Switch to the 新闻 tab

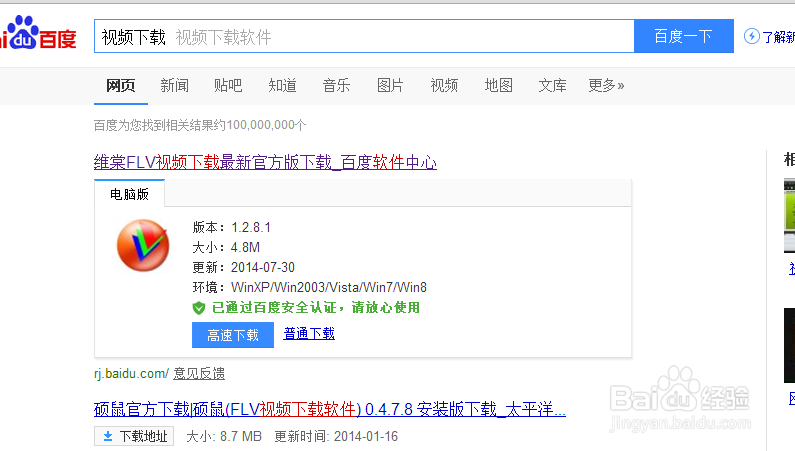[x=174, y=85]
